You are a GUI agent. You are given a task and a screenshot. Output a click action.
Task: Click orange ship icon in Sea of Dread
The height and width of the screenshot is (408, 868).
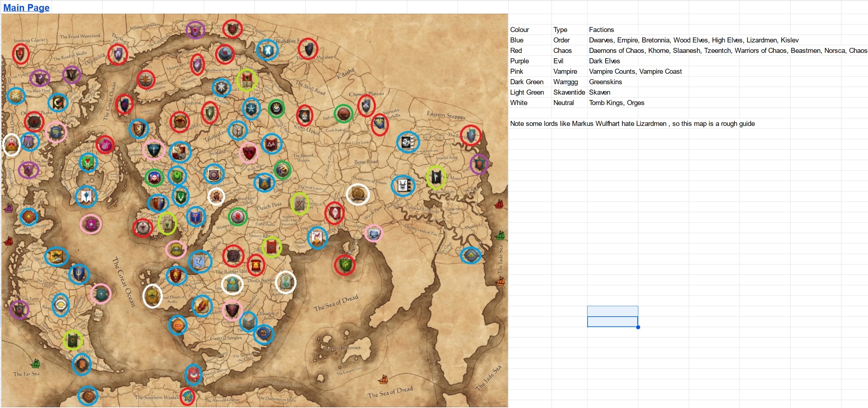383,379
